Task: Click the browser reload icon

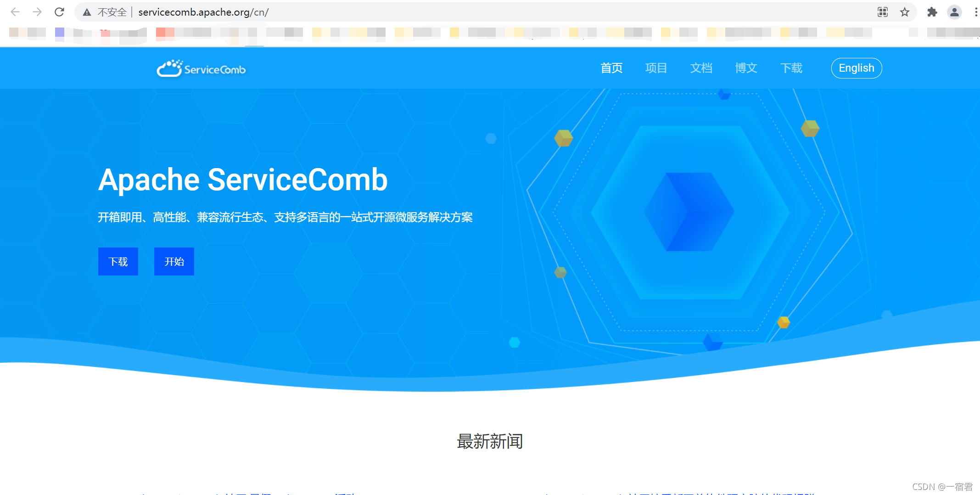Action: click(x=59, y=12)
